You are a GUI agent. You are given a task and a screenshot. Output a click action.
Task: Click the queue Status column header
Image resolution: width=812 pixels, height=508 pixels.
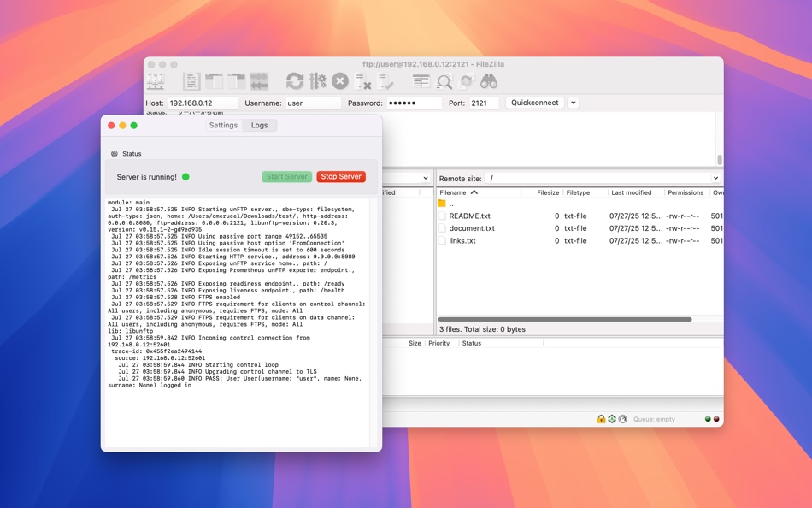(x=501, y=343)
